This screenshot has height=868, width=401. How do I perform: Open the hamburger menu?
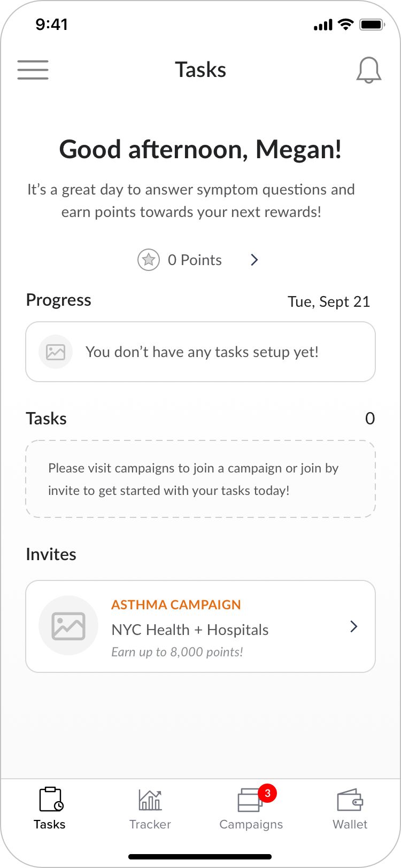tap(33, 69)
